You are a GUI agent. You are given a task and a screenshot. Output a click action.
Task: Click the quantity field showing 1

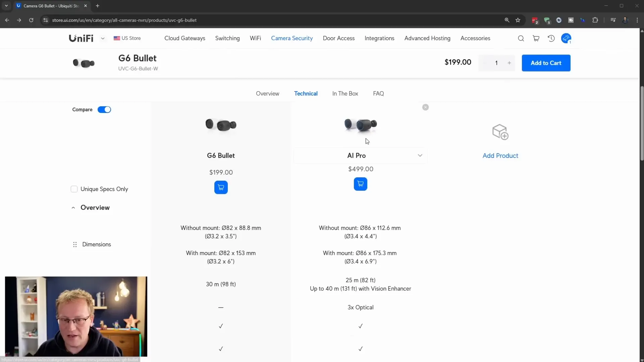[x=496, y=63]
